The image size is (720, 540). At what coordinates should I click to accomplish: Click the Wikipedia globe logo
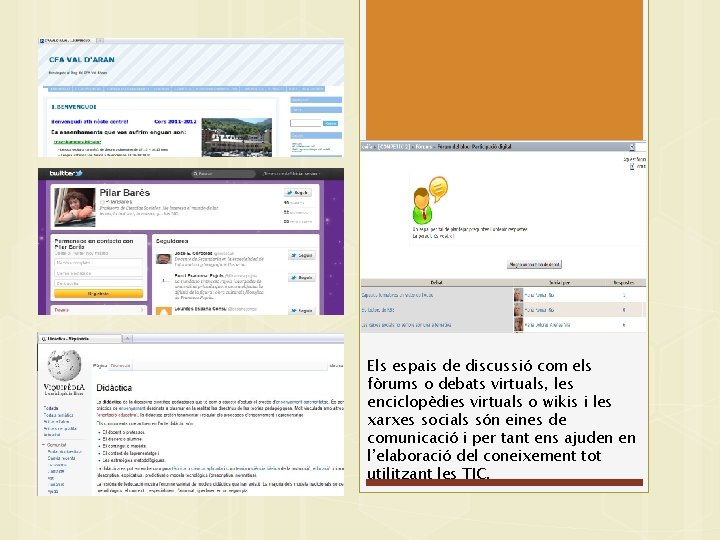[x=64, y=366]
